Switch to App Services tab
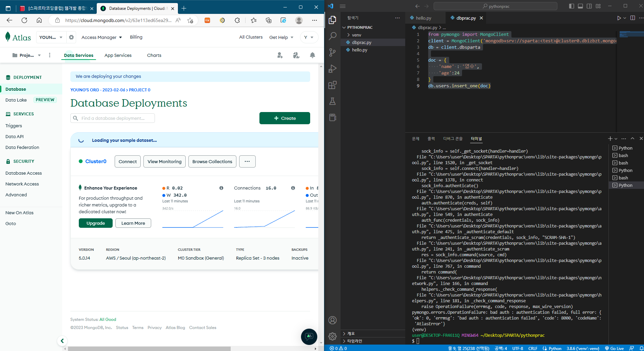The width and height of the screenshot is (644, 351). pyautogui.click(x=118, y=55)
